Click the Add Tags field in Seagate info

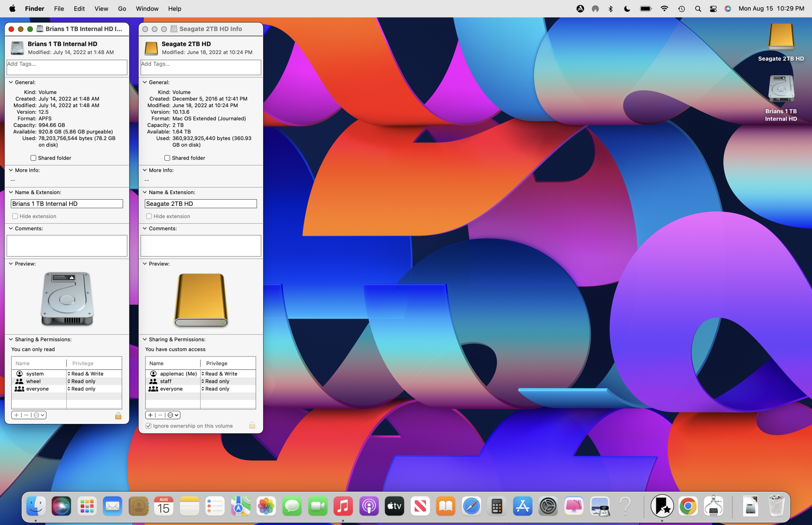coord(201,67)
